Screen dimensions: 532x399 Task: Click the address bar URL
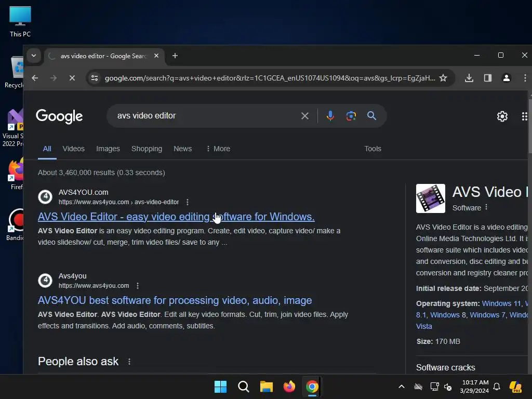(x=270, y=78)
